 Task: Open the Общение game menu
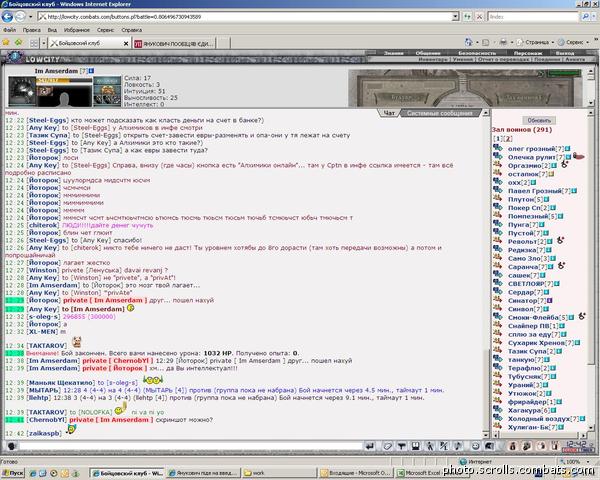[x=428, y=53]
